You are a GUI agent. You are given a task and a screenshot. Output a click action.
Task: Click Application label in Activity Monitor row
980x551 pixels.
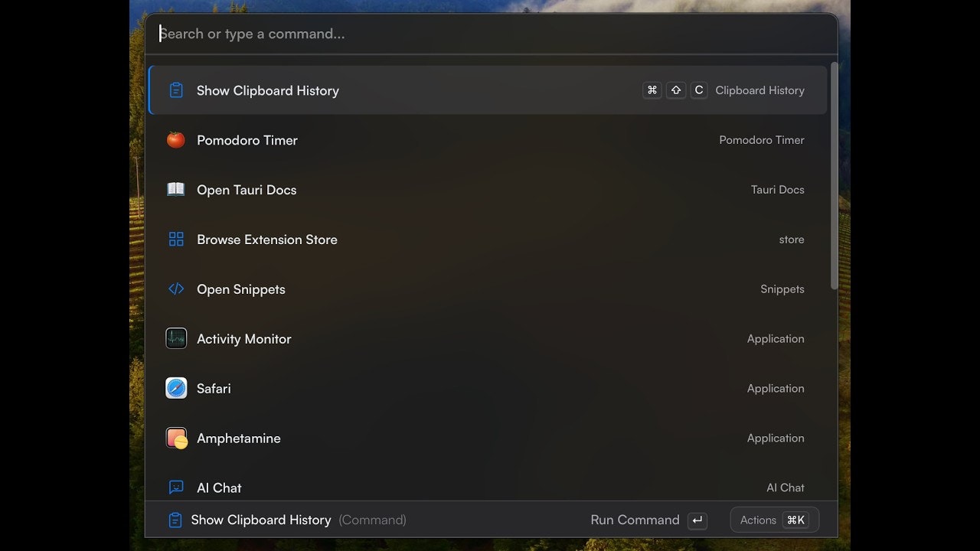tap(776, 339)
